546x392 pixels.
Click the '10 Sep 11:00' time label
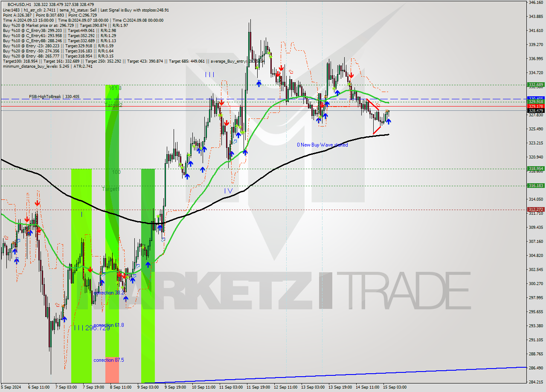click(x=204, y=387)
